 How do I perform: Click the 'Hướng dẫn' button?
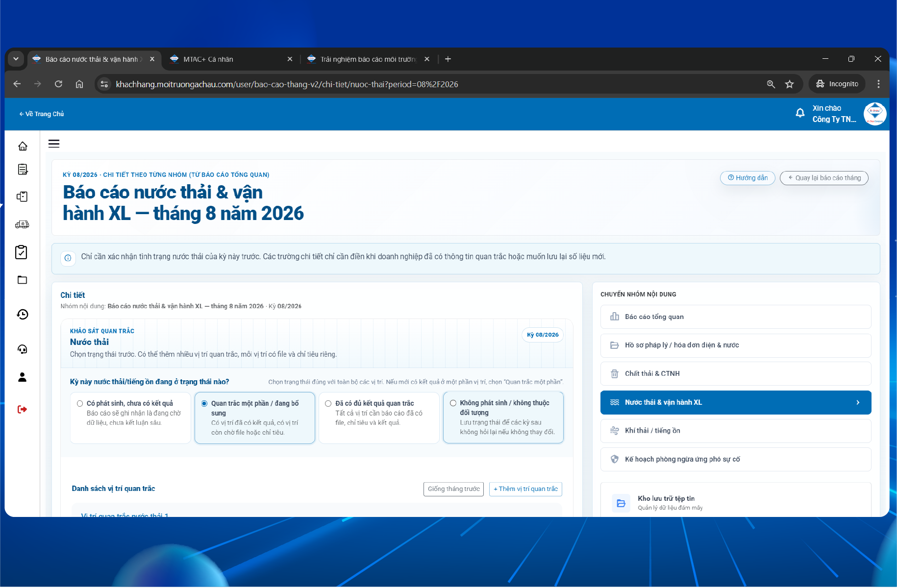747,178
